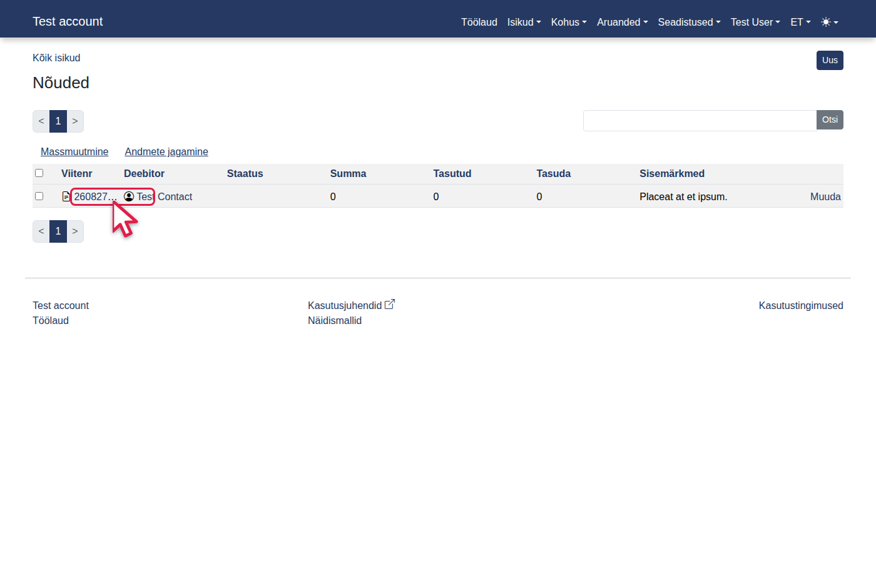Select page 1 in bottom pagination
Viewport: 876px width, 588px height.
pos(58,231)
